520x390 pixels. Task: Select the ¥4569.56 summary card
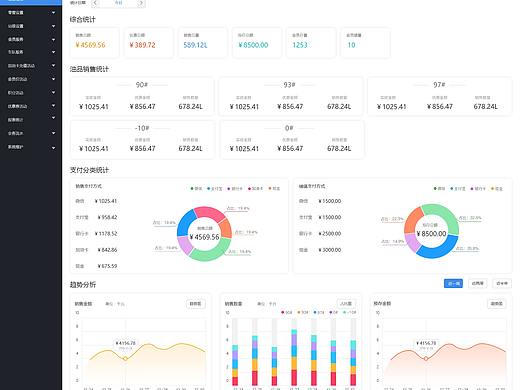(95, 43)
